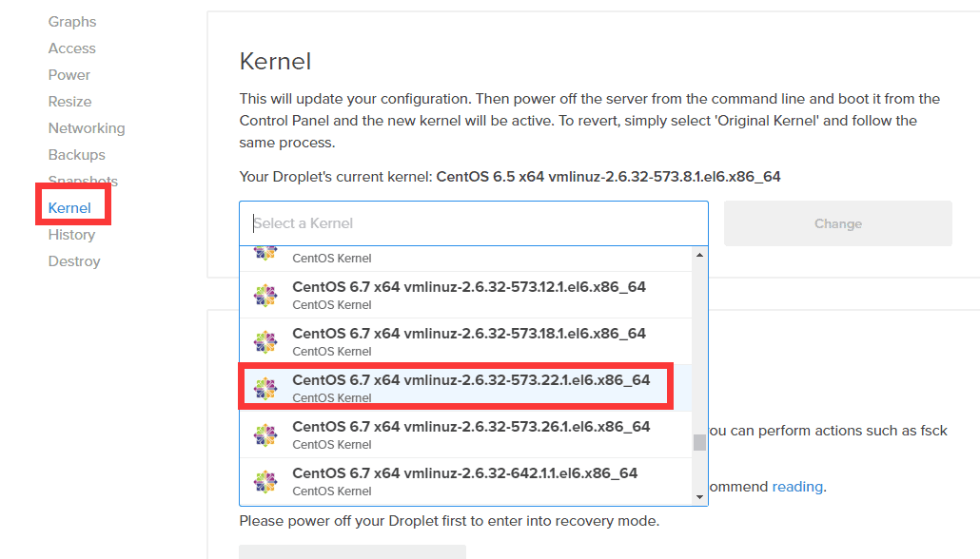The height and width of the screenshot is (559, 980).
Task: Switch to the Graphs sidebar section
Action: 72,22
